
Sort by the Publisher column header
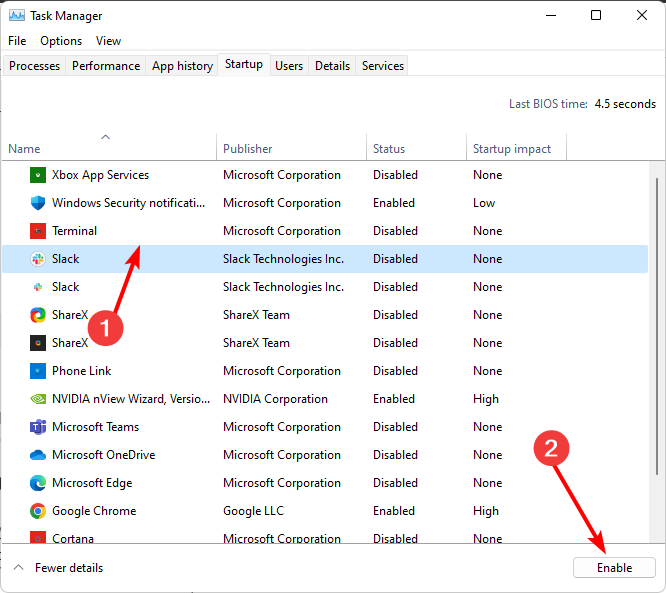pos(291,147)
